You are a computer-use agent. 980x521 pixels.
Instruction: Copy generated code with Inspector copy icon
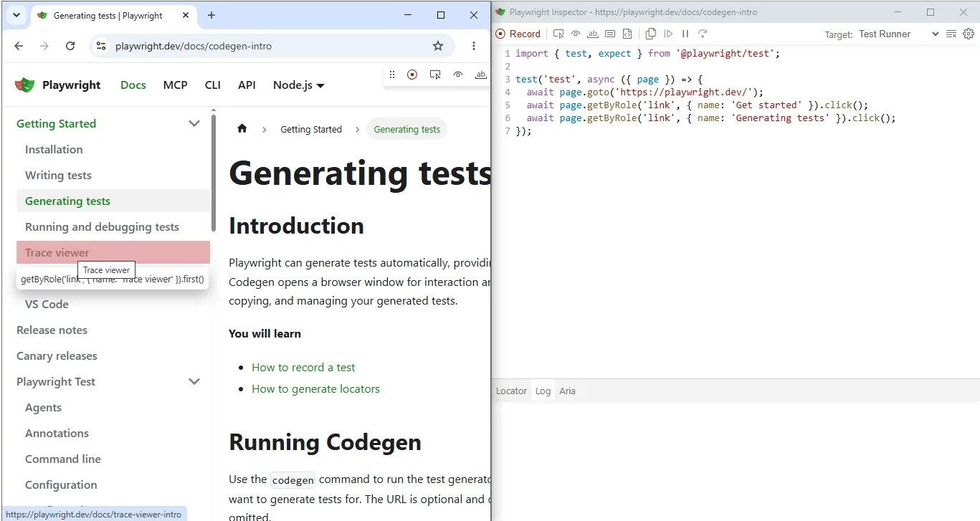pyautogui.click(x=651, y=34)
